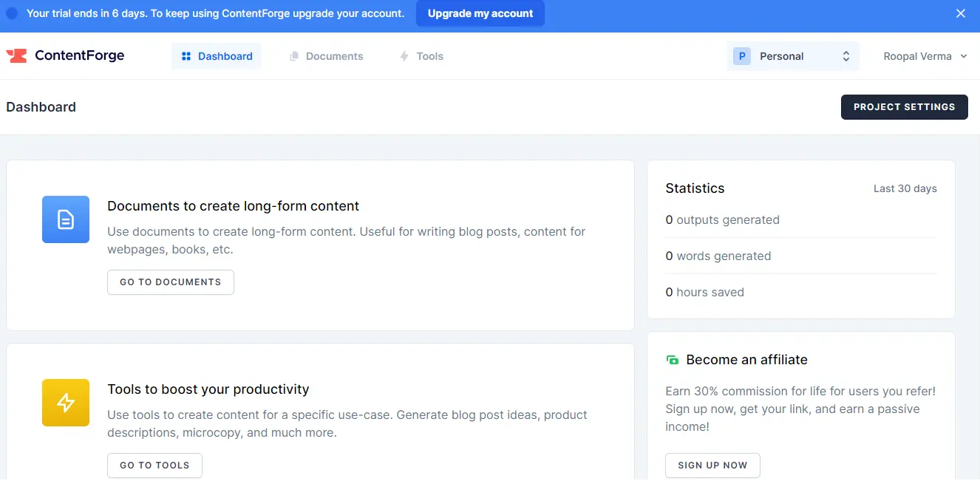The height and width of the screenshot is (481, 980).
Task: Open the Tools tab
Action: [x=429, y=56]
